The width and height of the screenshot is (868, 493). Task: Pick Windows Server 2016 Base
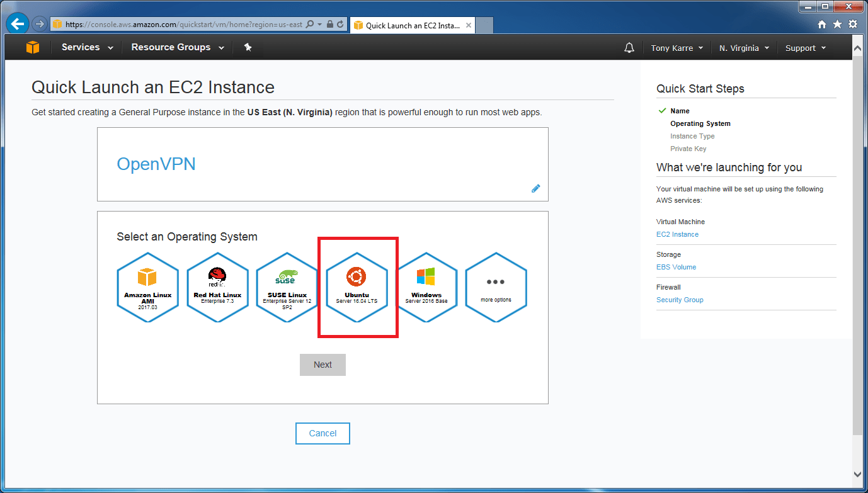click(x=427, y=287)
